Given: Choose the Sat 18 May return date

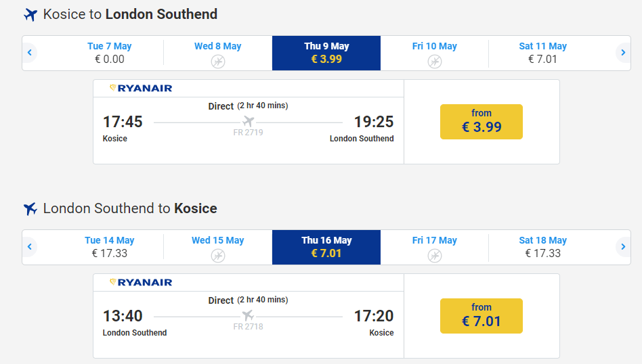Looking at the screenshot, I should point(542,247).
